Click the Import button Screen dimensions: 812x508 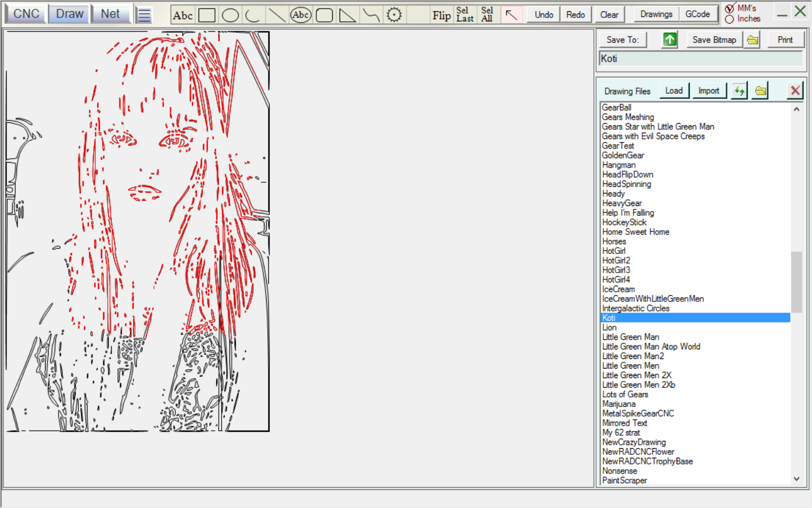(x=709, y=90)
